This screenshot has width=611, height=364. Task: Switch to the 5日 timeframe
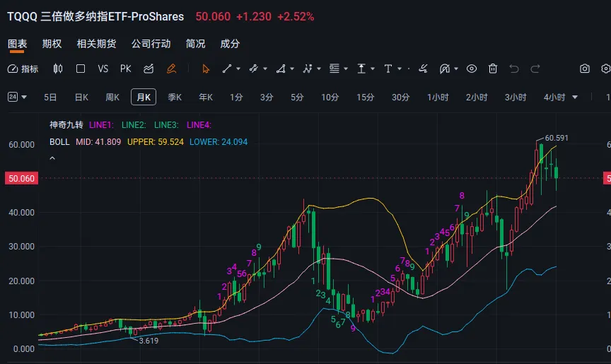click(x=50, y=98)
